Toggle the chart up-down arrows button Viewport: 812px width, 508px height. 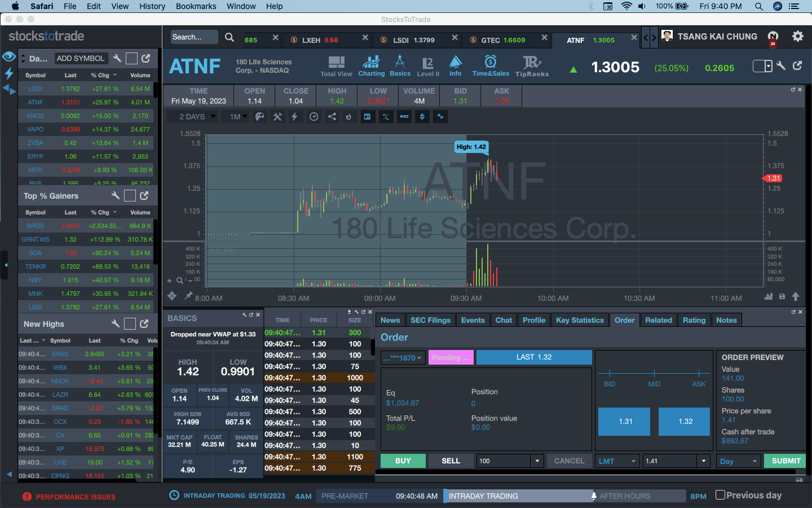click(422, 117)
